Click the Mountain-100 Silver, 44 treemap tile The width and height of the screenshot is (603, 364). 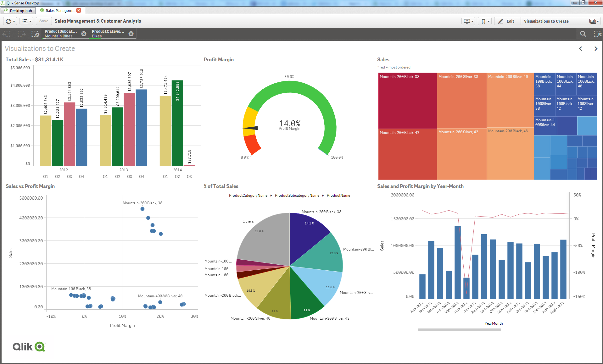545,126
